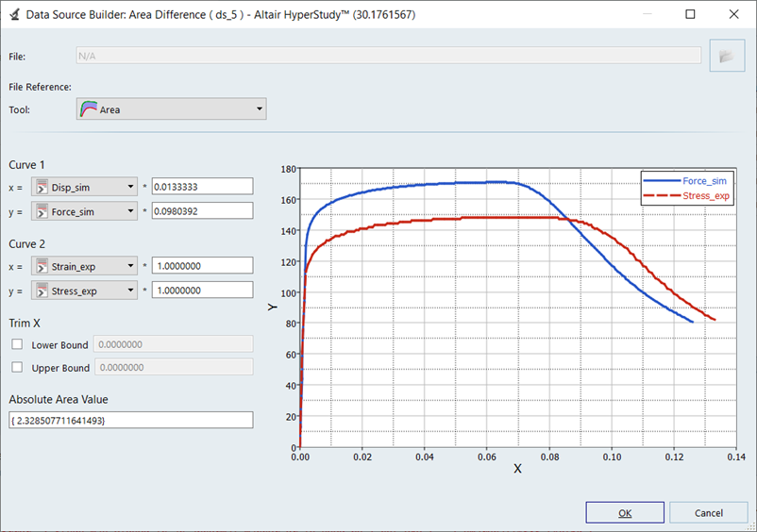This screenshot has width=757, height=532.
Task: Click the Disp_sim data source icon
Action: coord(41,187)
